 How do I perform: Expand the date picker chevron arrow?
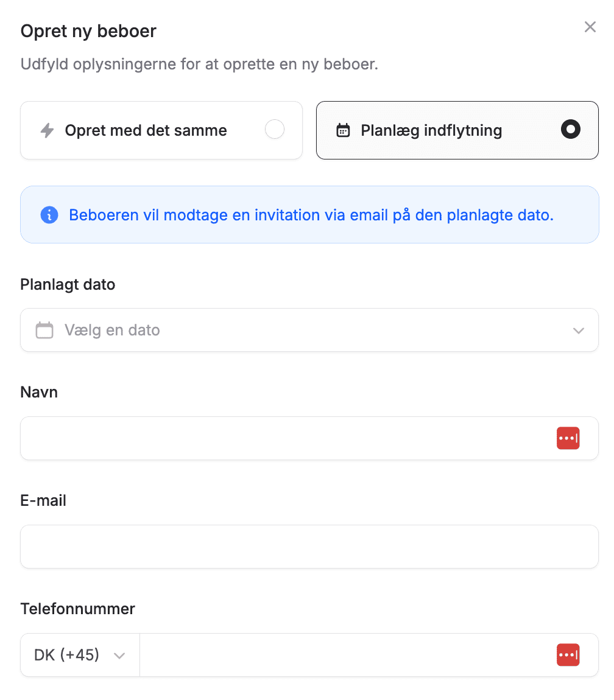pyautogui.click(x=578, y=331)
